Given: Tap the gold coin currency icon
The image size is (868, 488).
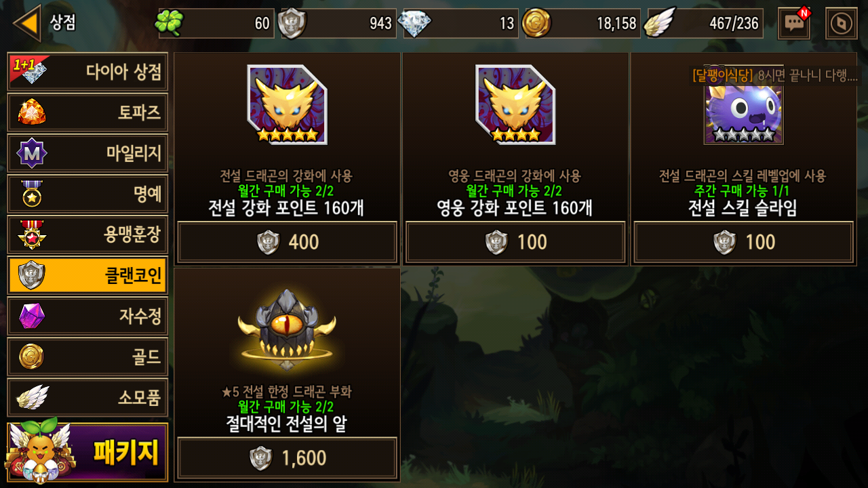Looking at the screenshot, I should (536, 23).
